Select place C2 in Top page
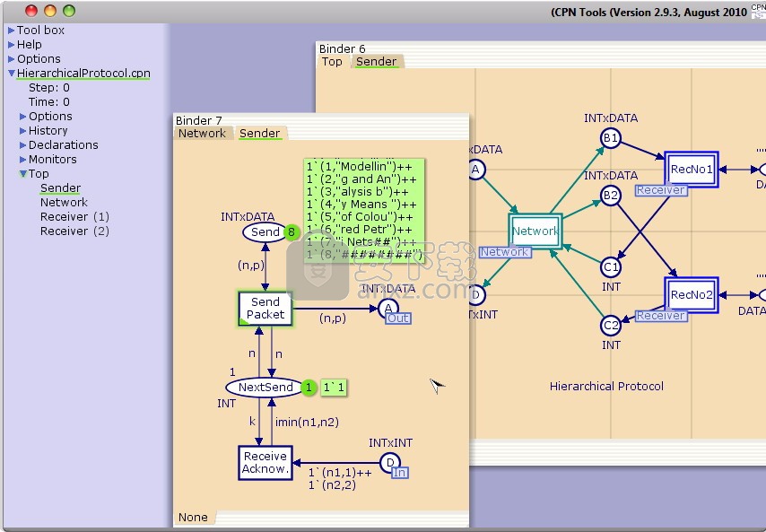 (x=611, y=326)
